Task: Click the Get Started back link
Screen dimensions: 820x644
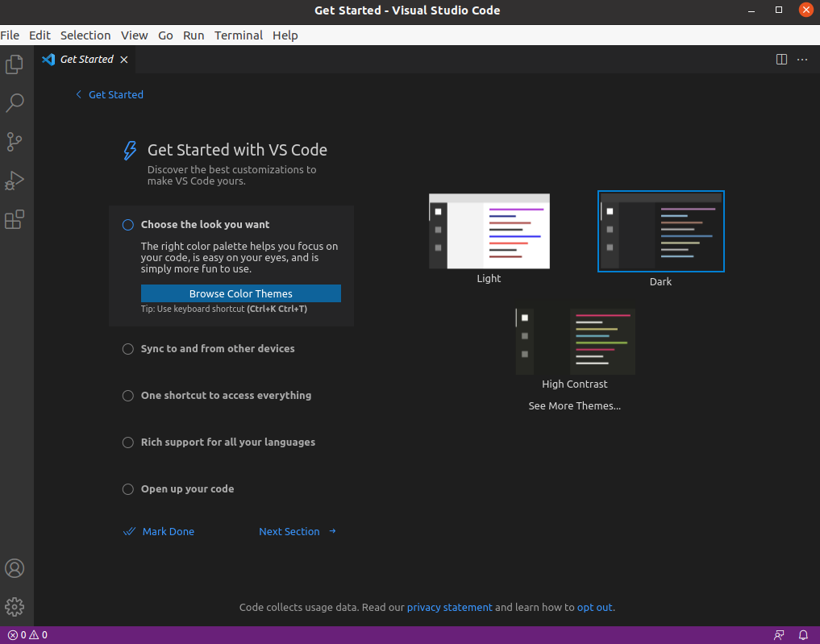Action: point(115,94)
